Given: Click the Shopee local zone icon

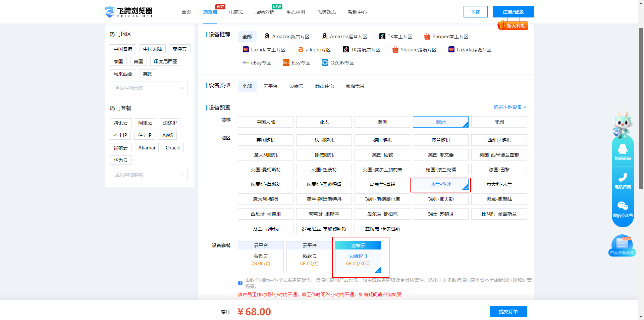Looking at the screenshot, I should tap(427, 36).
